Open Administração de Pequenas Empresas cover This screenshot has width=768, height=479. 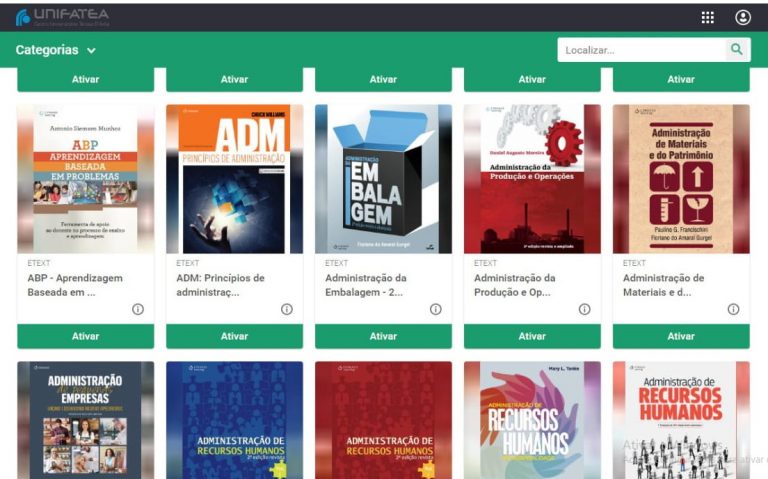(86, 420)
